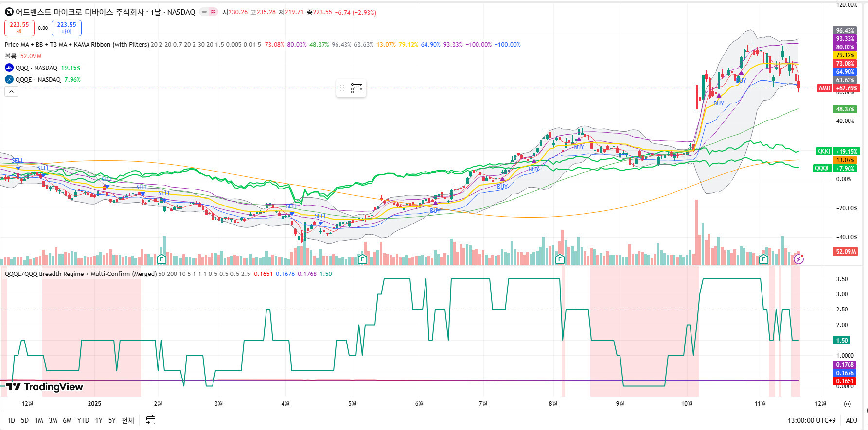
Task: Select the 5D time range
Action: [x=25, y=420]
